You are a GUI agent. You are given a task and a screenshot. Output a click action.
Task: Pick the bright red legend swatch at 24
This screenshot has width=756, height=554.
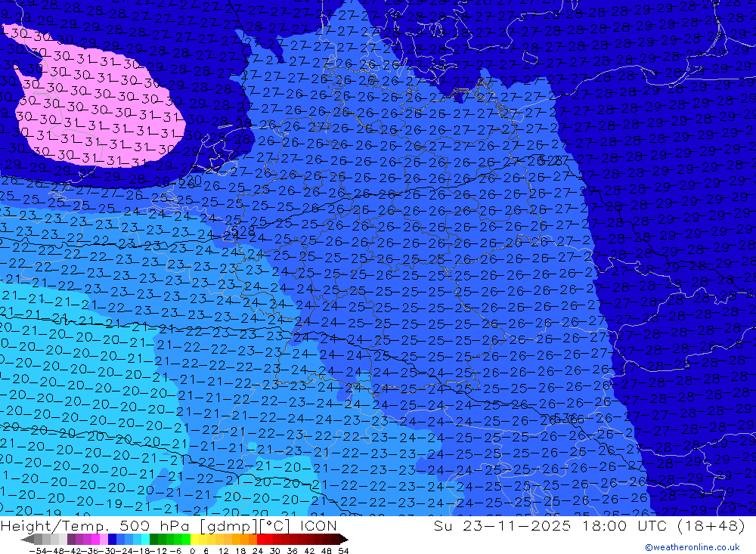click(x=261, y=539)
